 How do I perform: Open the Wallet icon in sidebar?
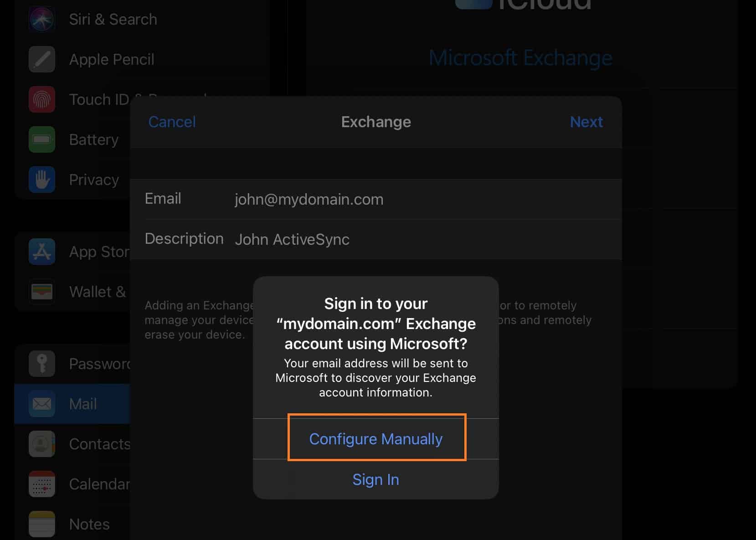pos(42,292)
